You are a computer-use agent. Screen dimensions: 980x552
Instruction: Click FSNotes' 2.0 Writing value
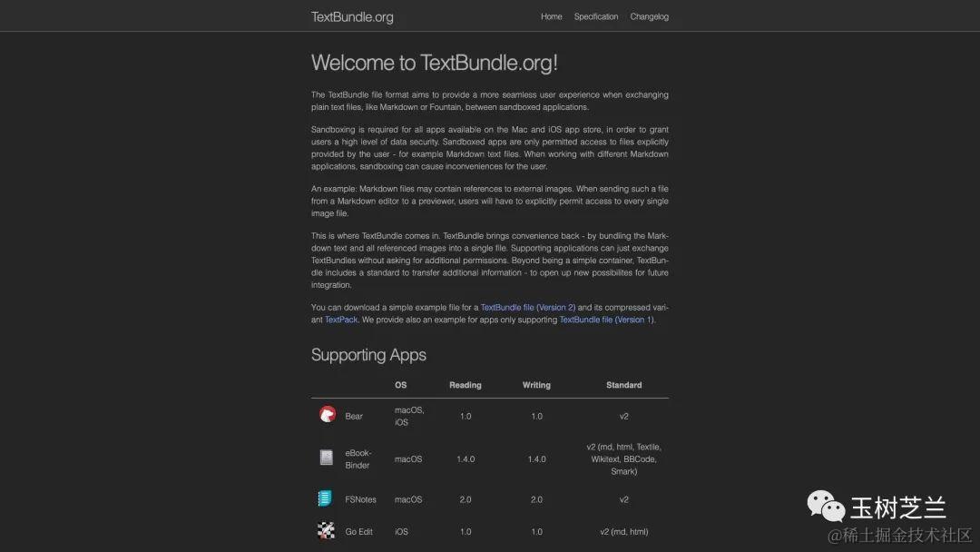tap(537, 499)
